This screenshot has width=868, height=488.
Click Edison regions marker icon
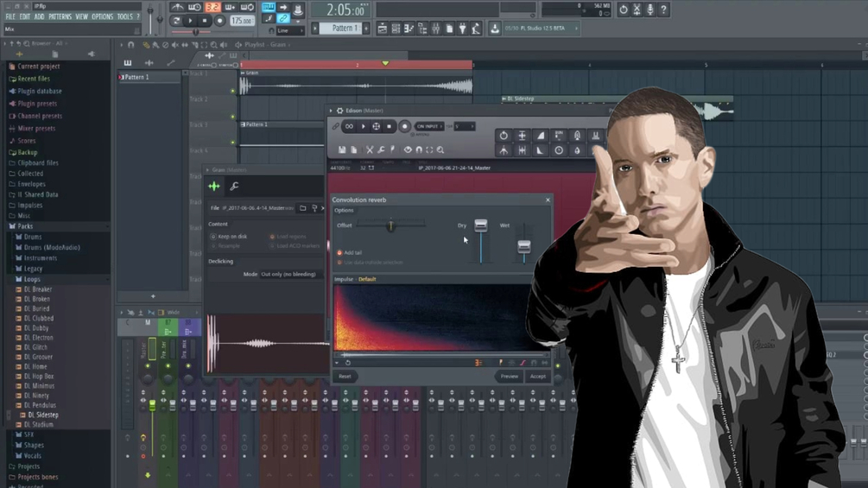click(392, 150)
